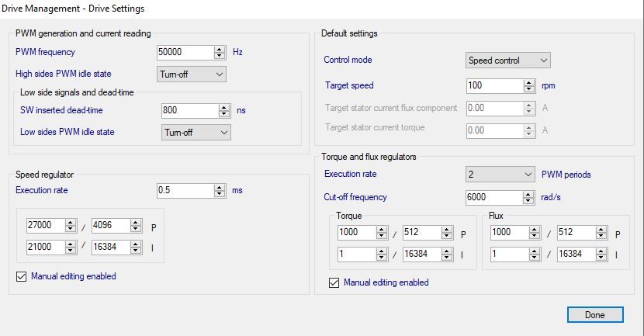Viewport: 644px width, 336px height.
Task: Click speed I divisor field 16384
Action: point(111,248)
